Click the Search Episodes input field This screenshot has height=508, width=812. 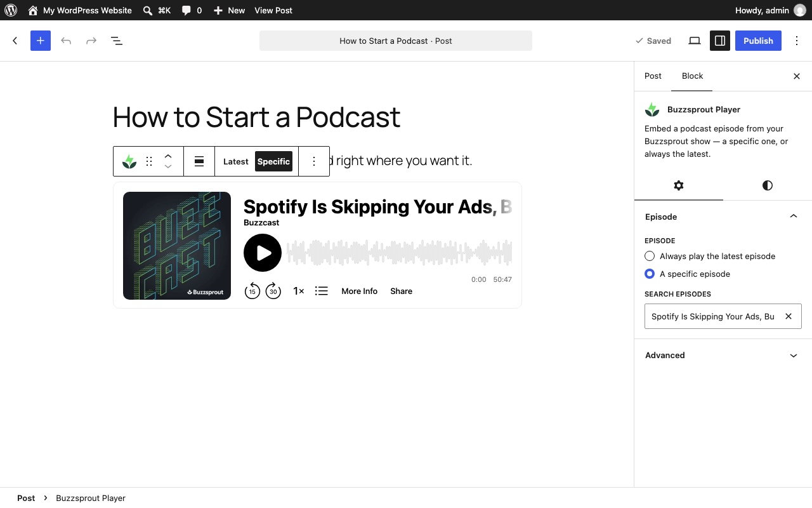[713, 316]
